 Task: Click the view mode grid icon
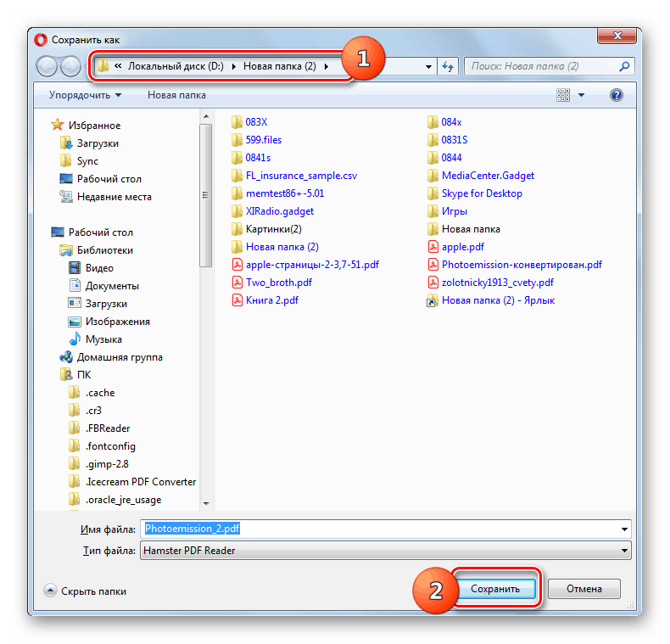click(x=563, y=95)
